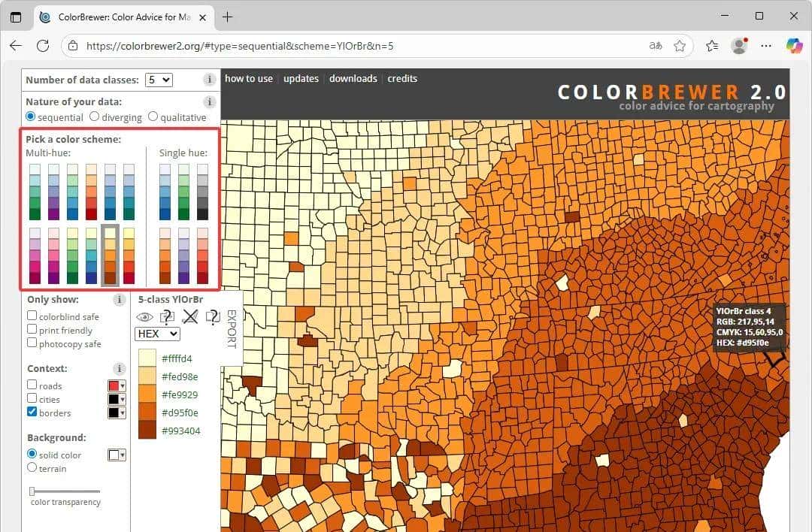This screenshot has width=812, height=532.
Task: Add this page to favorites with the star icon
Action: coord(680,46)
